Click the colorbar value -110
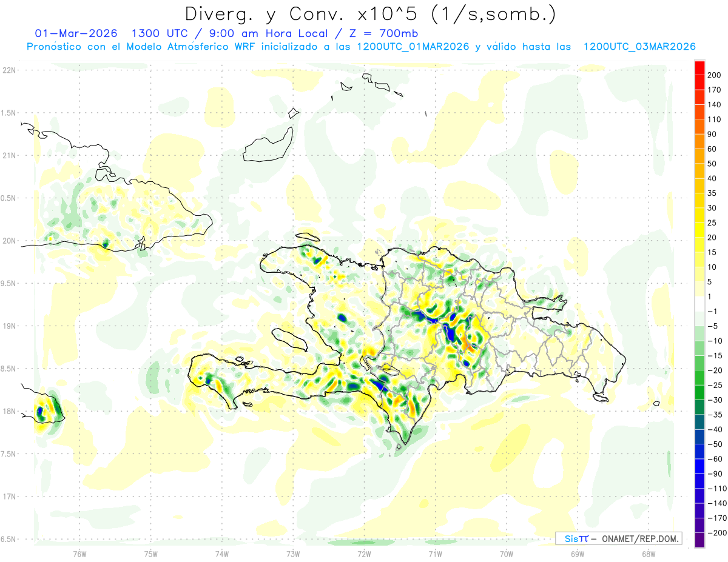728x562 pixels. 718,489
